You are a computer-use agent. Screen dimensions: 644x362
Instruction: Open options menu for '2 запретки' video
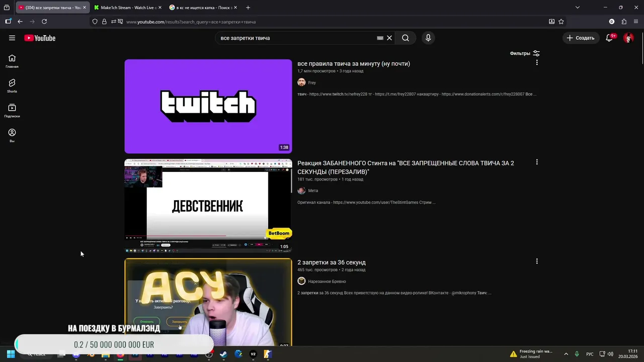tap(537, 261)
